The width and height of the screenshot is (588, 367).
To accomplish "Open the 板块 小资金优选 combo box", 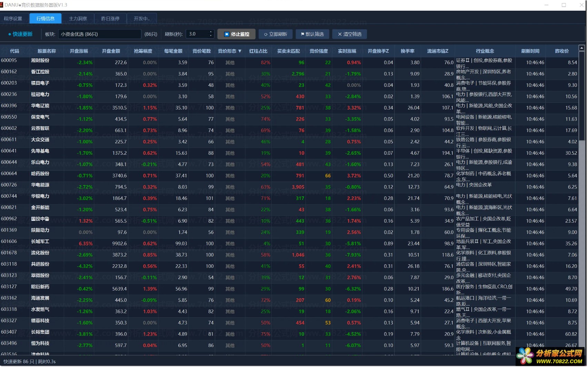I will click(100, 34).
